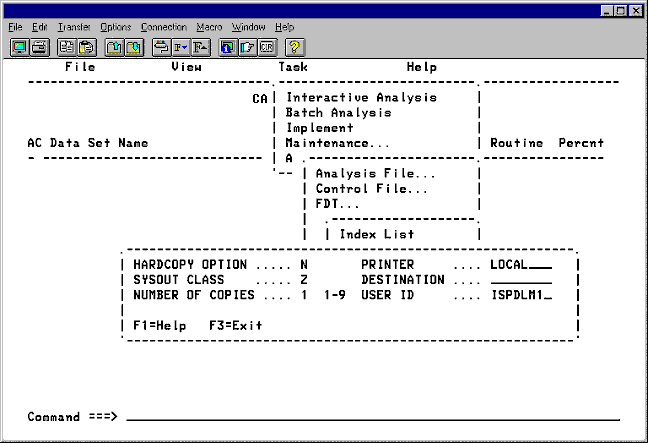
Task: Click the CLR clear toolbar icon
Action: point(267,46)
